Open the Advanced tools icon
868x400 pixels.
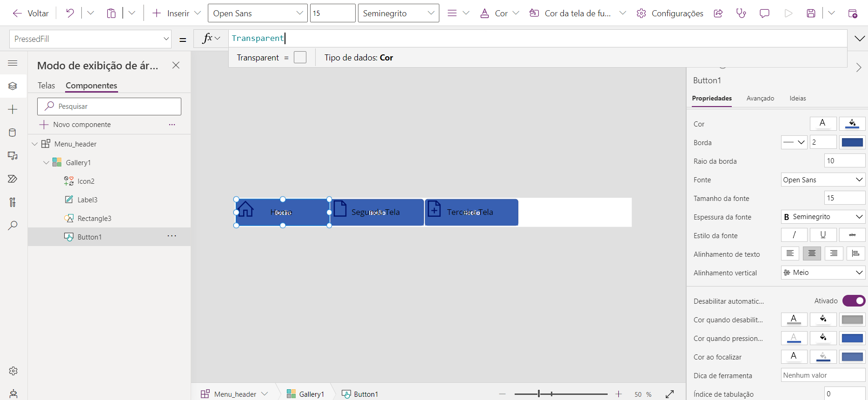[x=13, y=202]
